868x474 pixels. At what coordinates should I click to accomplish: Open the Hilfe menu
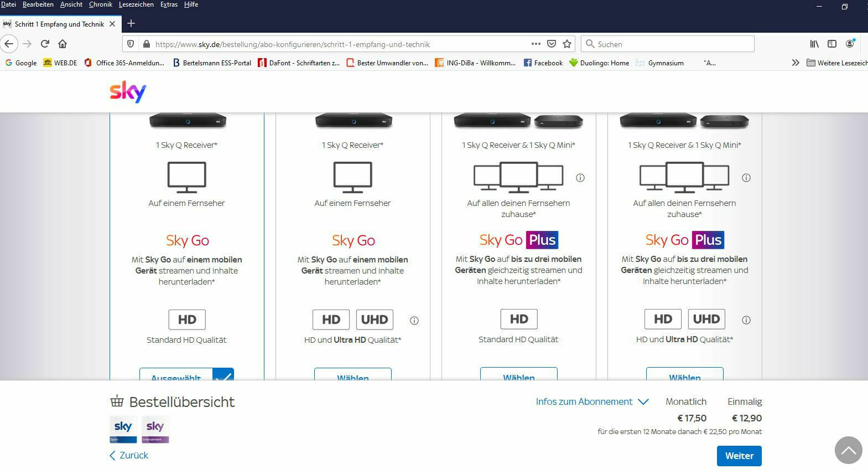[x=191, y=4]
